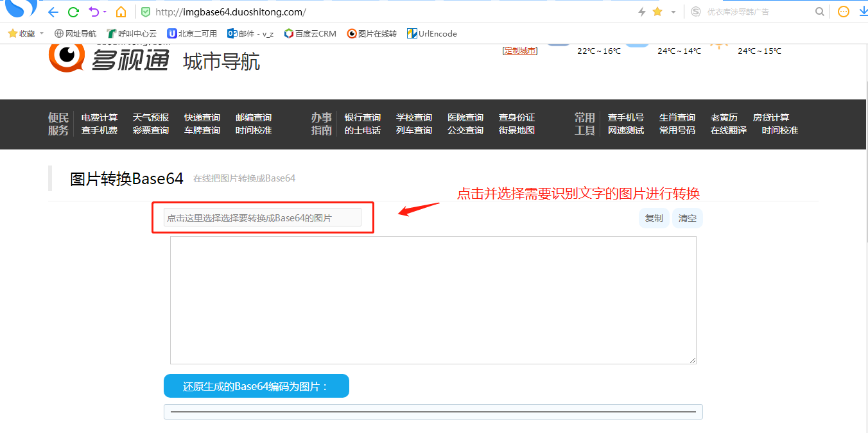Open the 天气预报 navigation link
The image size is (868, 433).
151,117
